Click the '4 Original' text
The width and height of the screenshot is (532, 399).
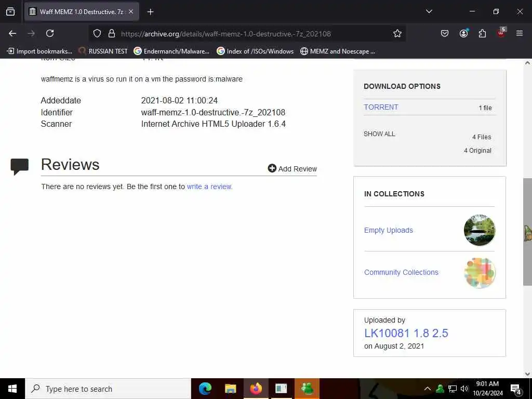tap(477, 151)
